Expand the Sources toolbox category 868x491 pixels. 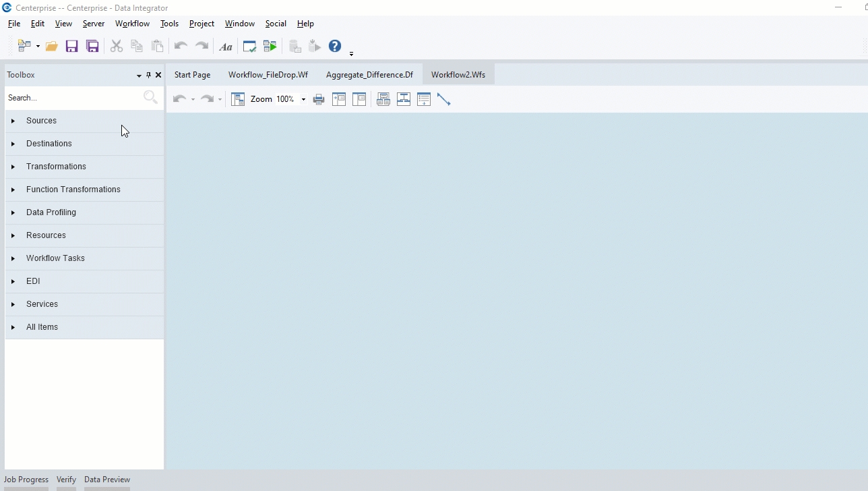(41, 121)
